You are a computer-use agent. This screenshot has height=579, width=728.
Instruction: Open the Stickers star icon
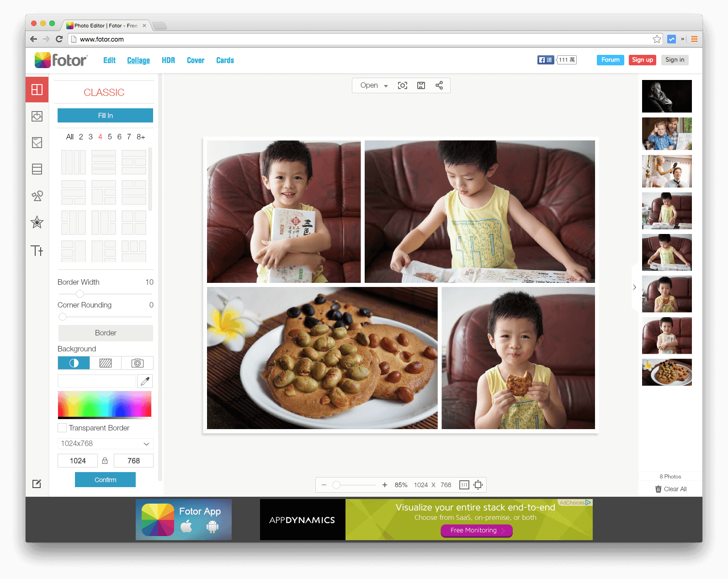37,223
